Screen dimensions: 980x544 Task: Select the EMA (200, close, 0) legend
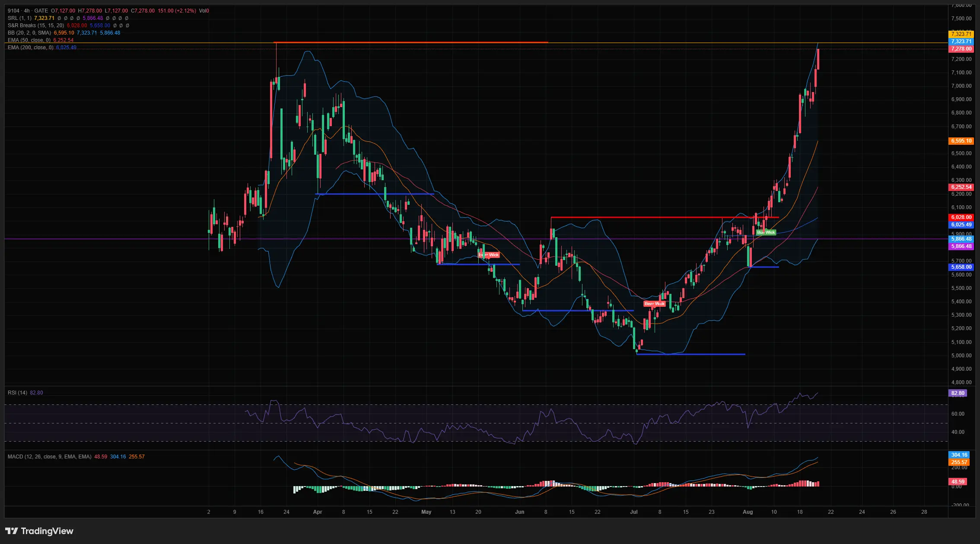point(31,48)
